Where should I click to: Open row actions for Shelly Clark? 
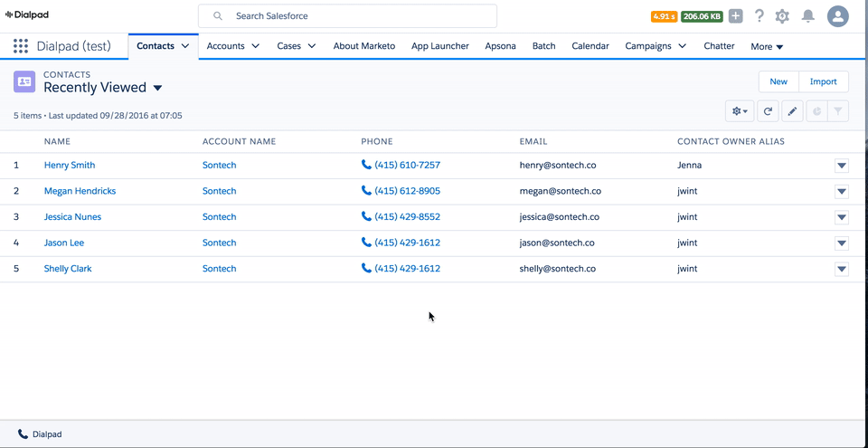842,269
